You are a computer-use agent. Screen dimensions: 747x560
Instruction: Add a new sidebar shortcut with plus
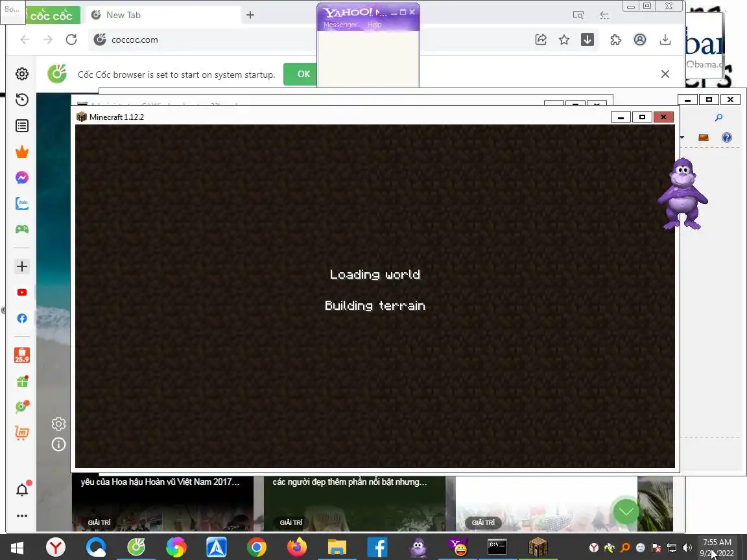click(x=22, y=266)
